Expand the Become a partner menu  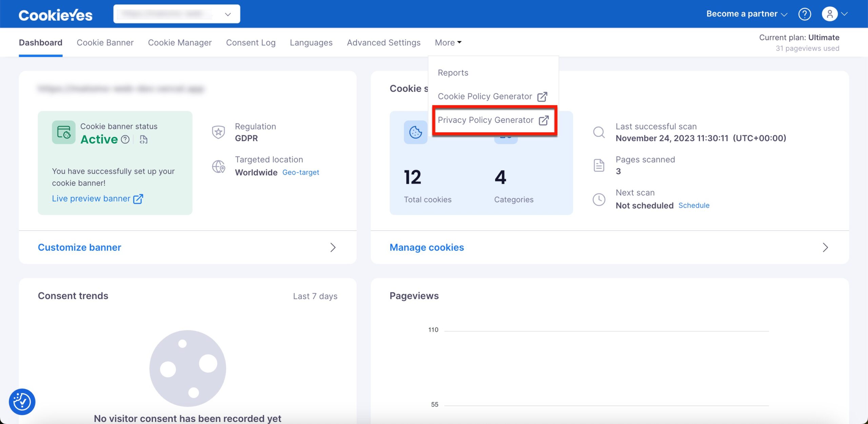[x=747, y=14]
